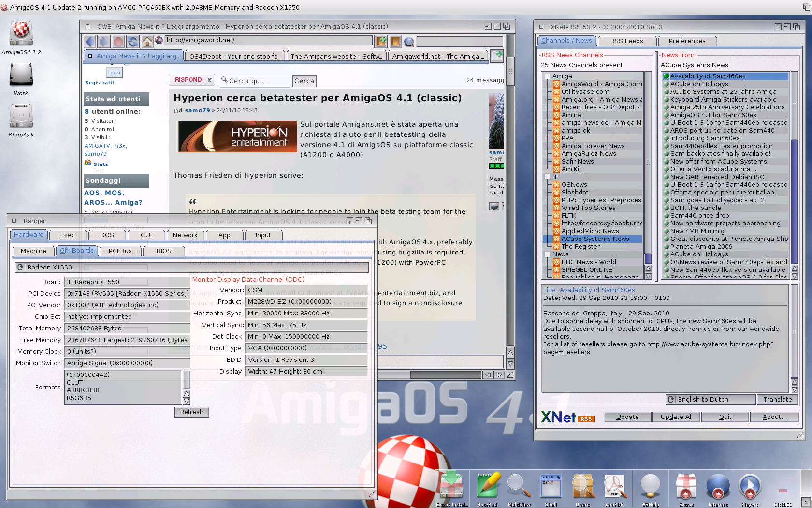Image resolution: width=812 pixels, height=508 pixels.
Task: Go forward in the OWB browser
Action: (103, 42)
